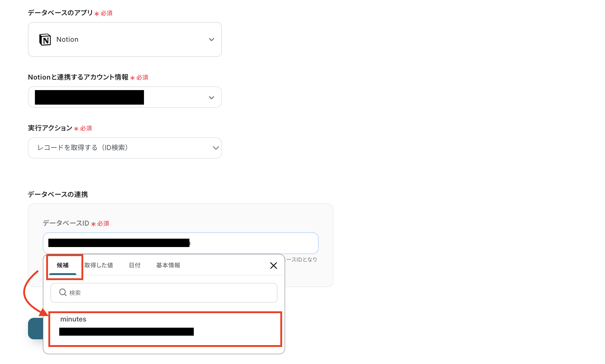This screenshot has width=605, height=364.
Task: Open the Notion account selection chevron
Action: 212,97
